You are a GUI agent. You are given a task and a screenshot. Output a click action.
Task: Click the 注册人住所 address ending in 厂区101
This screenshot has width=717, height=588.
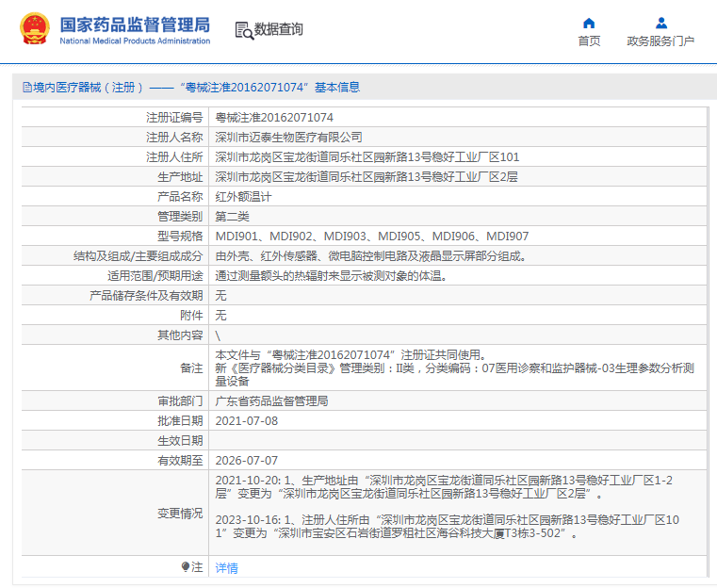[367, 156]
